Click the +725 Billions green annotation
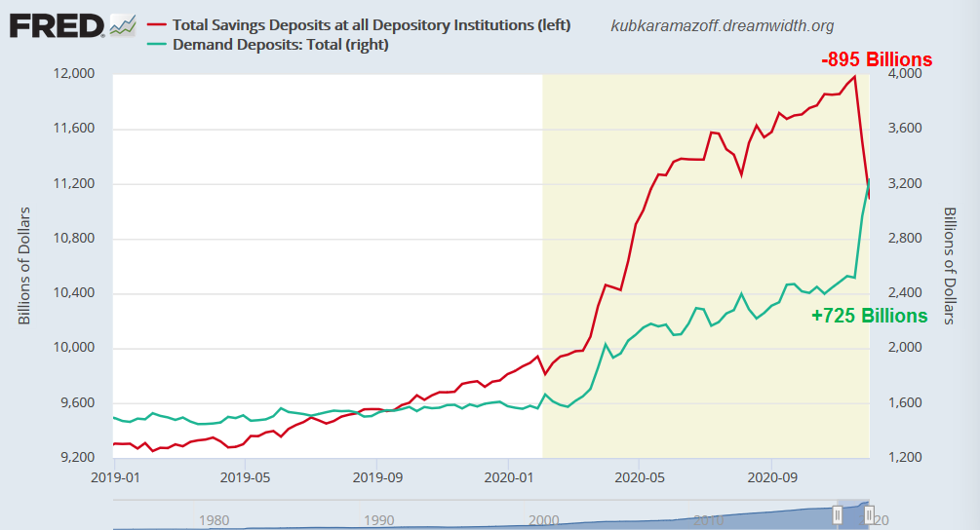 coord(869,316)
